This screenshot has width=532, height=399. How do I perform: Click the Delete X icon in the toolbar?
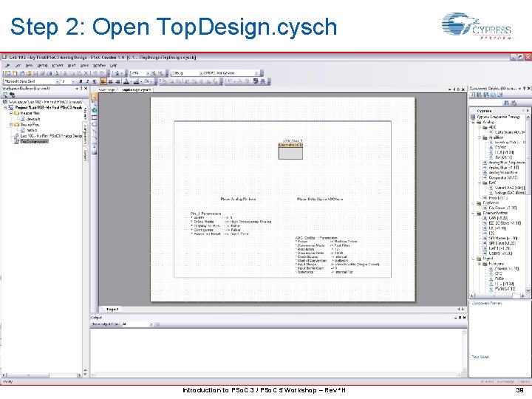click(86, 73)
